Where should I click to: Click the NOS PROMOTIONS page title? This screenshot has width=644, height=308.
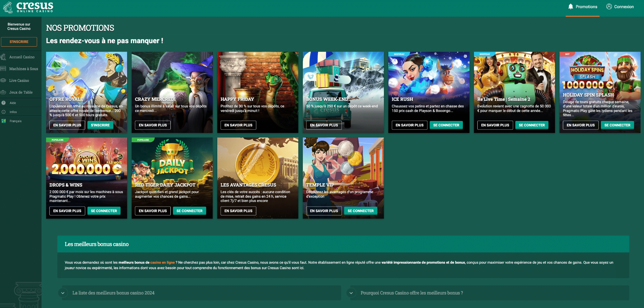pyautogui.click(x=80, y=28)
